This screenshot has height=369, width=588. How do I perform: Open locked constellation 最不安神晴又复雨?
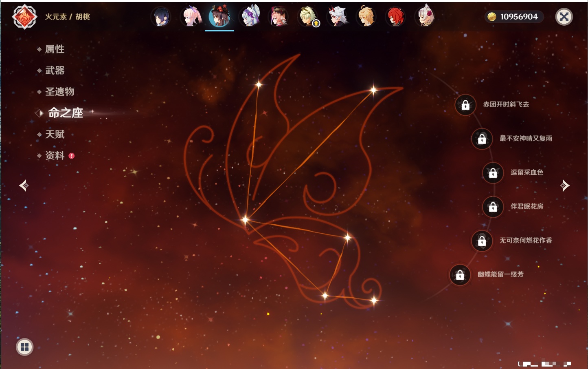tap(482, 139)
